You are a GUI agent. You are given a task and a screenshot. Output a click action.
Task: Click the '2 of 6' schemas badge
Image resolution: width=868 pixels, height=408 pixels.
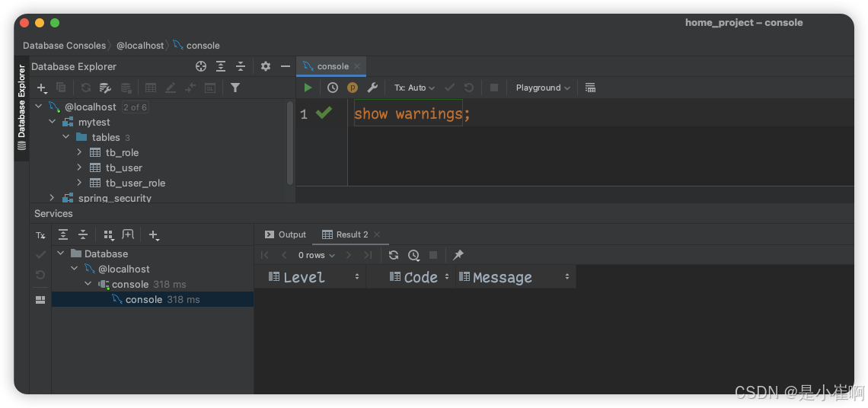(135, 107)
